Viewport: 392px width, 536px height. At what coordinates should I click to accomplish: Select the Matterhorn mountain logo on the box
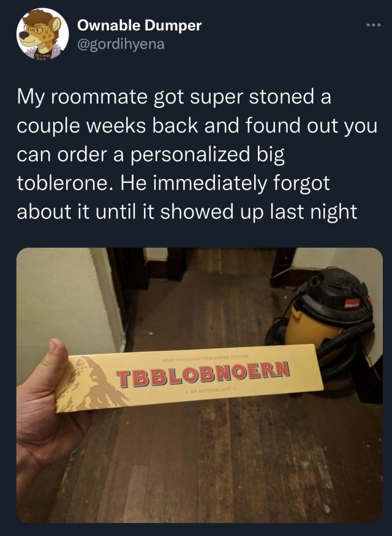pos(91,385)
